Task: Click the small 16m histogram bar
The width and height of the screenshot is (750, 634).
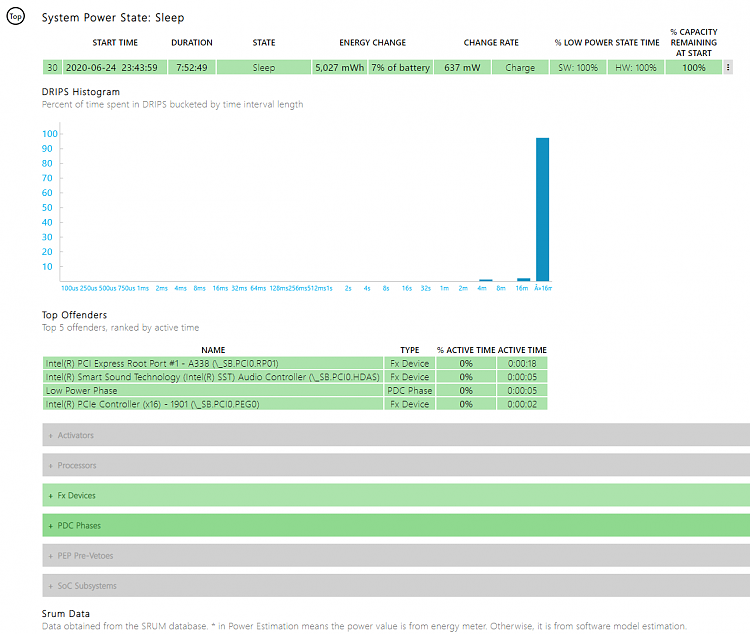Action: pyautogui.click(x=524, y=279)
